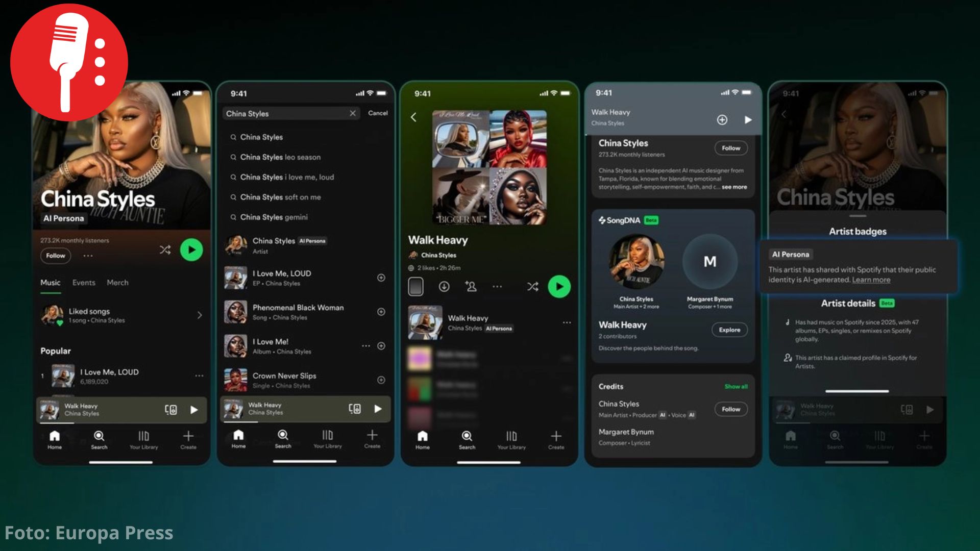Open more options dots in playlist action row
980x551 pixels.
pos(497,287)
